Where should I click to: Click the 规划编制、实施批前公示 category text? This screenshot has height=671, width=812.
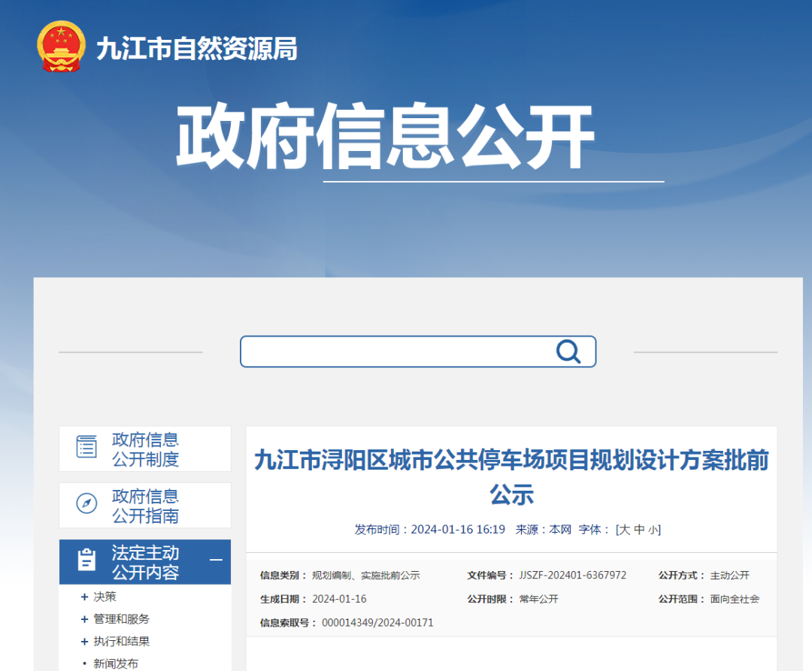365,576
